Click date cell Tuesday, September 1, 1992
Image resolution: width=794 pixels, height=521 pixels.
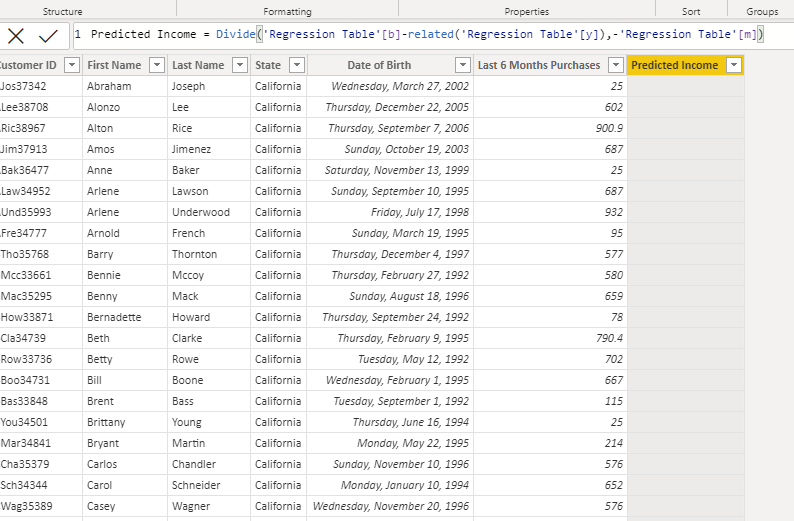401,402
